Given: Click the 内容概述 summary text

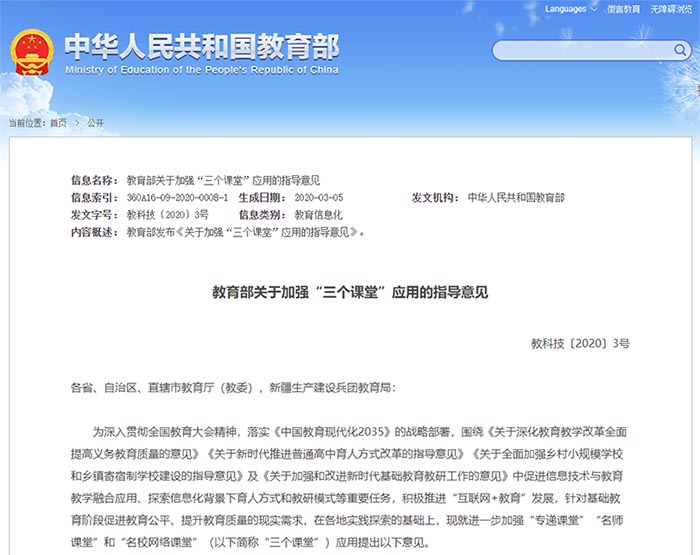Looking at the screenshot, I should click(246, 232).
